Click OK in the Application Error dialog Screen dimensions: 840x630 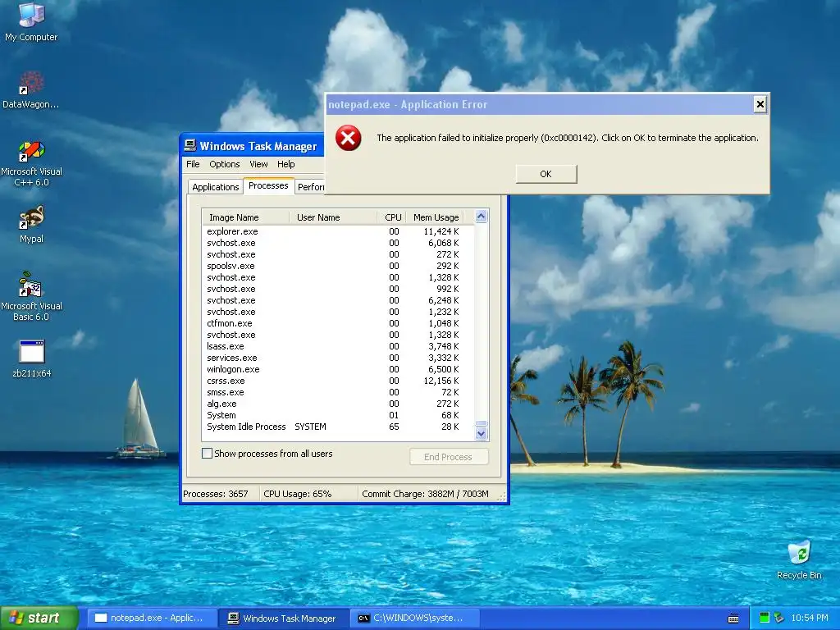coord(546,174)
